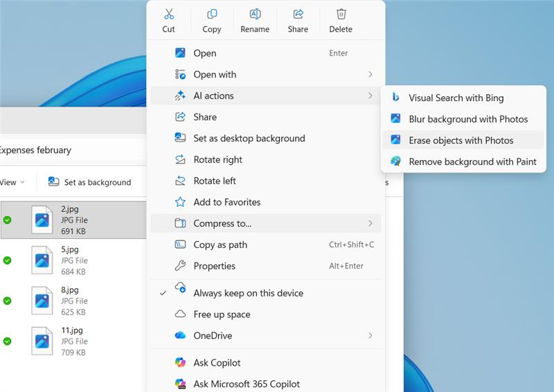Select Blur background with Photos
This screenshot has width=554, height=392.
(x=463, y=118)
